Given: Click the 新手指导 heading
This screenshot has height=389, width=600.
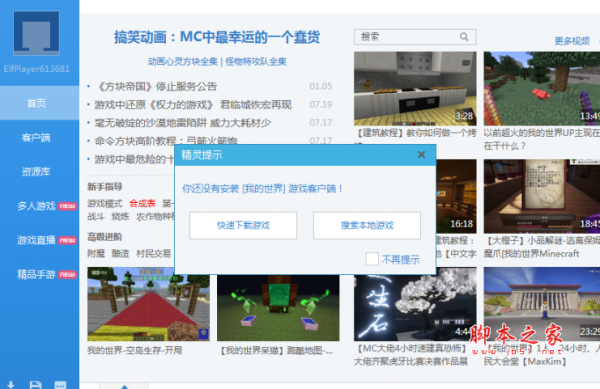Looking at the screenshot, I should (104, 187).
